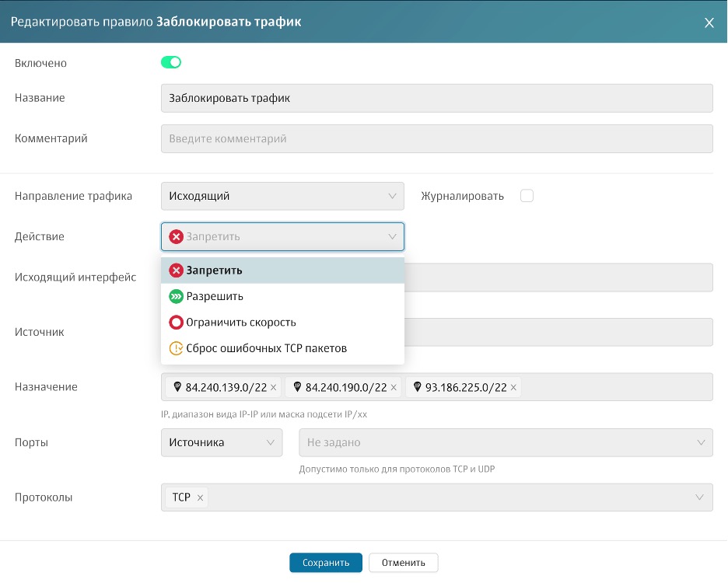
Task: Collapse the Действие action dropdown
Action: point(392,237)
